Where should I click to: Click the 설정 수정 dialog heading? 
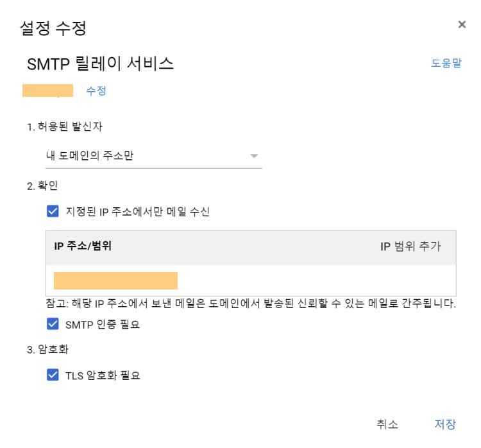click(x=53, y=28)
